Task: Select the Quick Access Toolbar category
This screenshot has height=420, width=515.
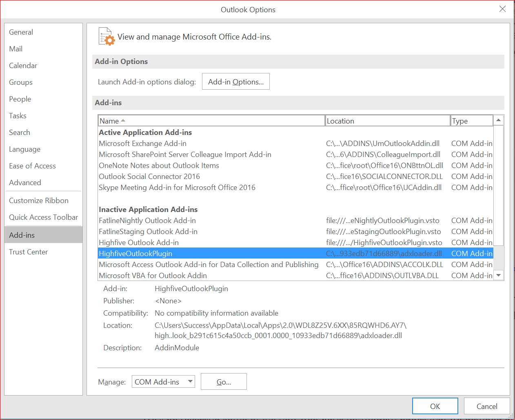Action: pos(43,217)
